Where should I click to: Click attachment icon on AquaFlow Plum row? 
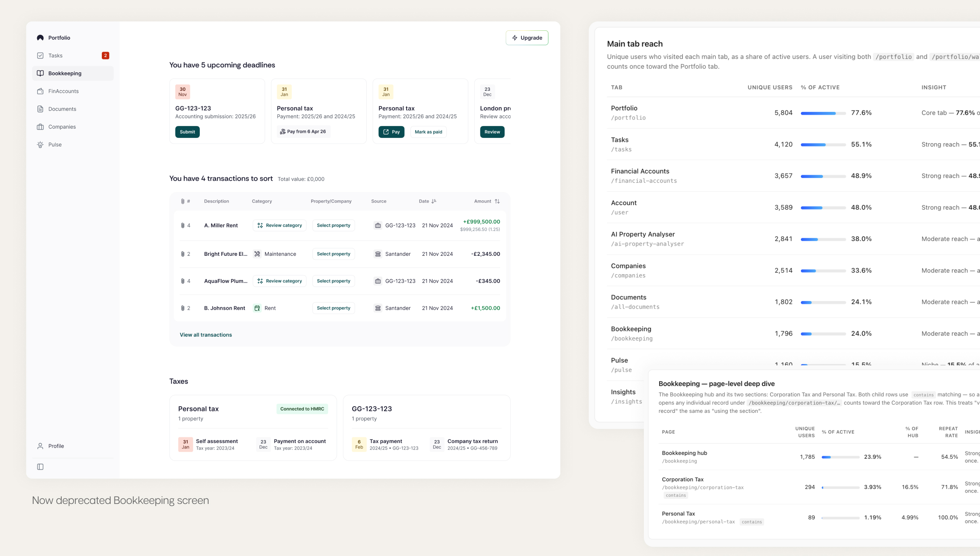click(x=183, y=281)
